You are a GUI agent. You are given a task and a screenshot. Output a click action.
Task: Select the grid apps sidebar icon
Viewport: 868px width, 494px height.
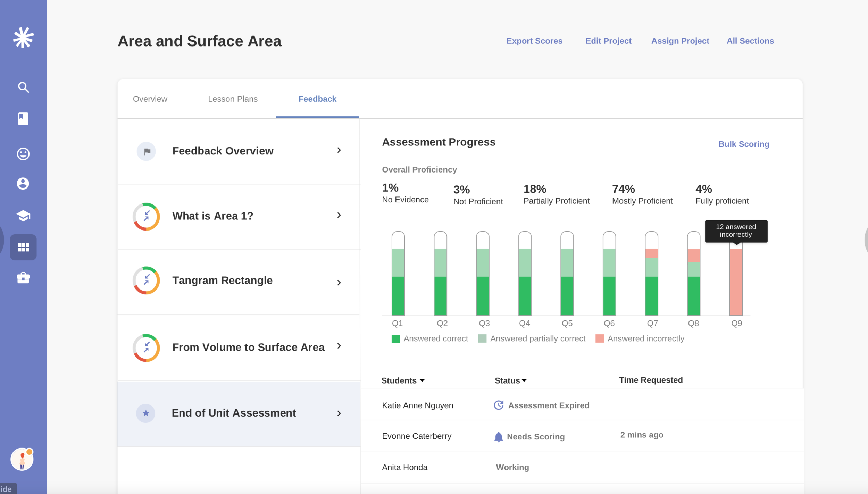(23, 247)
